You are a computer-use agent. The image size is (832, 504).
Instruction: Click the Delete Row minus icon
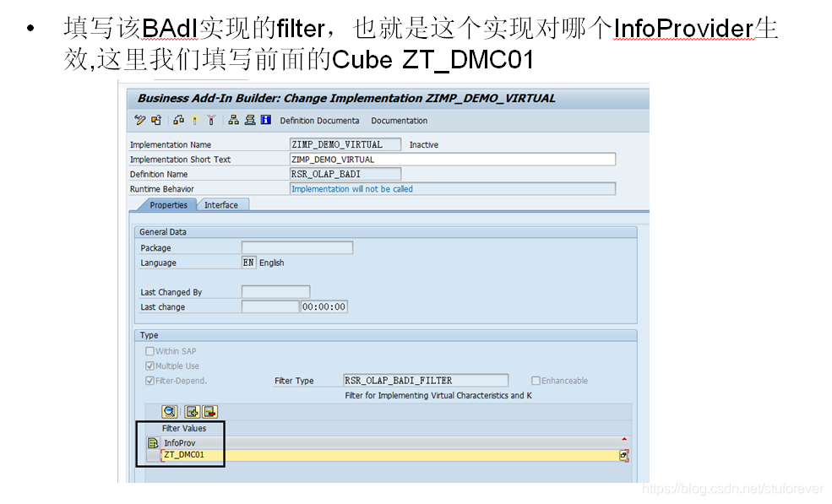209,412
